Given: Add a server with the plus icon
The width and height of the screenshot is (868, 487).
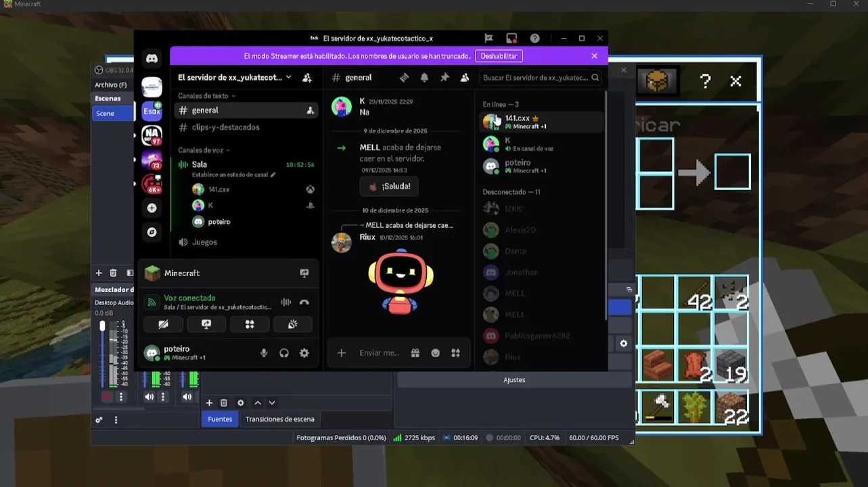Looking at the screenshot, I should point(152,208).
